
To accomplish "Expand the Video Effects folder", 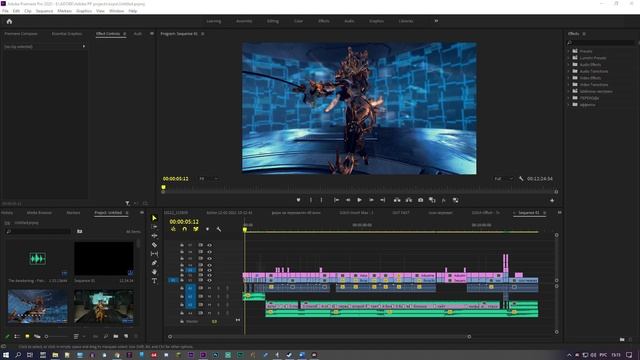I will click(x=569, y=78).
